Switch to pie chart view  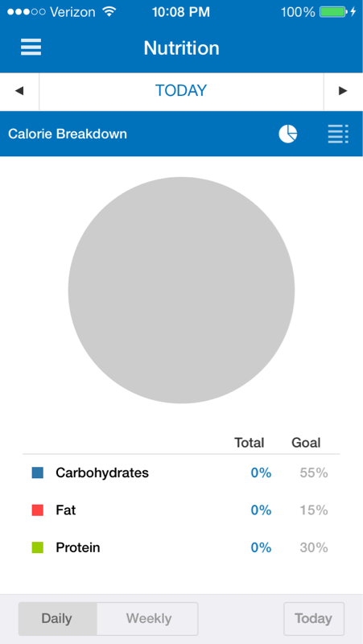point(288,134)
